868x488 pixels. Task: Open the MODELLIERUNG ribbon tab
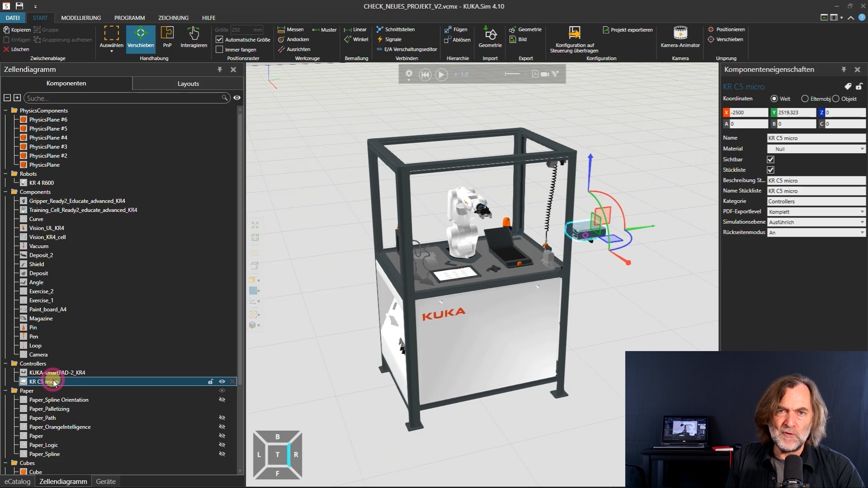pyautogui.click(x=81, y=18)
